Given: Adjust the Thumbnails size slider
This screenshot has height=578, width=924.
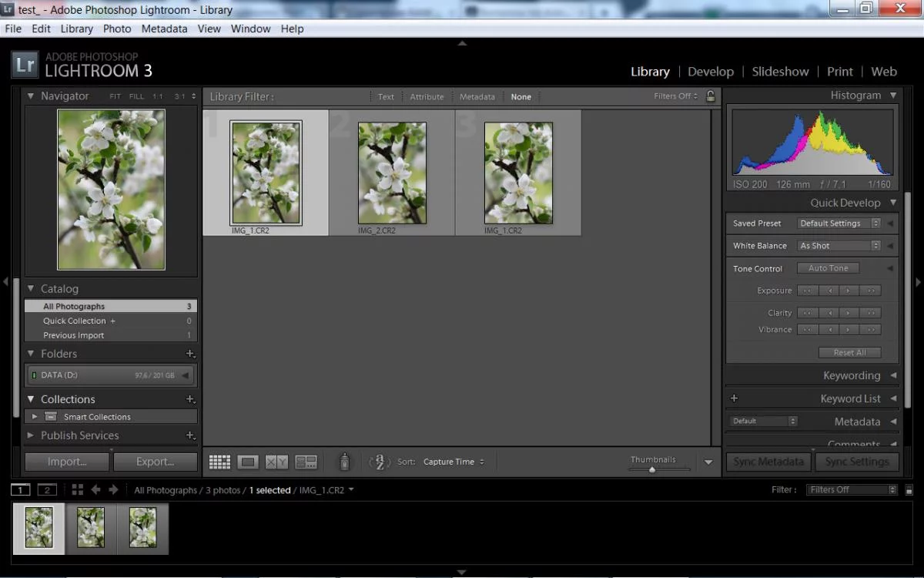Looking at the screenshot, I should point(652,469).
